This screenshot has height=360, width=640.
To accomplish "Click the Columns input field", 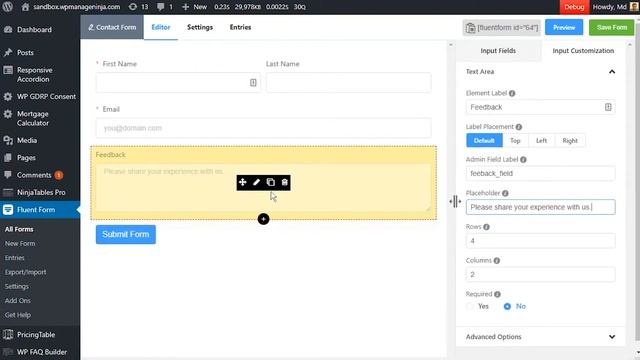I will [540, 274].
